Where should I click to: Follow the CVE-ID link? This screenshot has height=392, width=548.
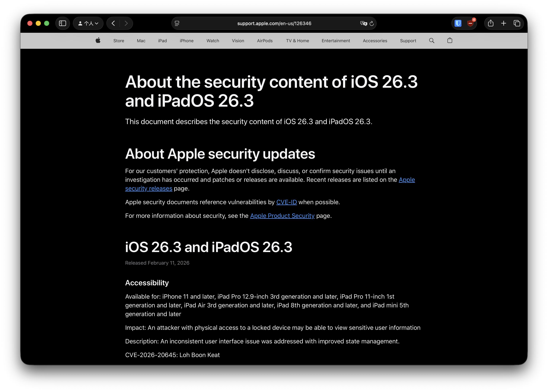tap(286, 202)
